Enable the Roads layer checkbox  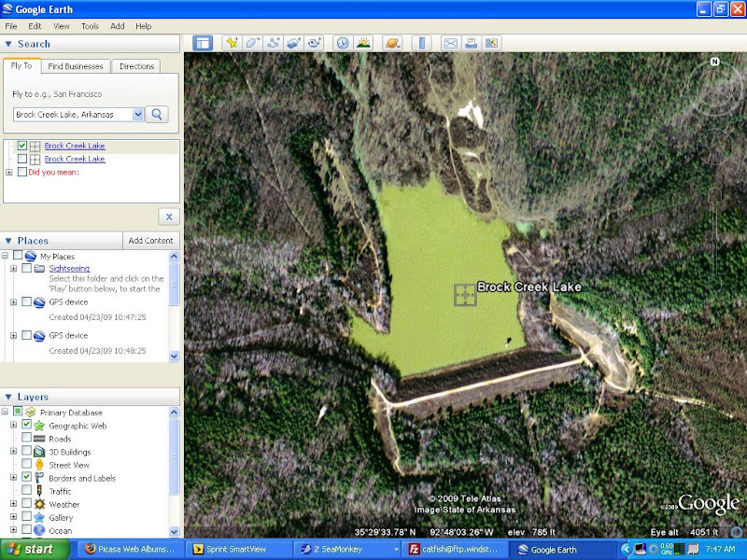(27, 438)
